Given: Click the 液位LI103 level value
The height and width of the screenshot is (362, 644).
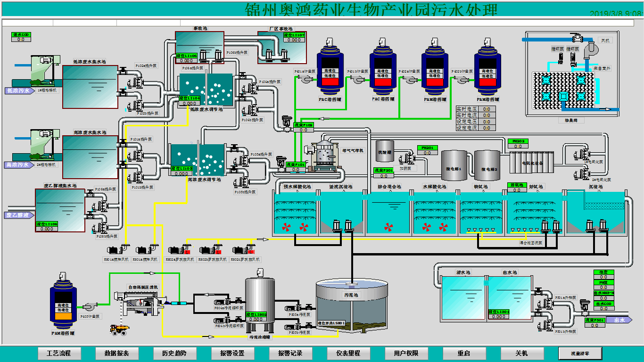Looking at the screenshot, I should coord(182,173).
